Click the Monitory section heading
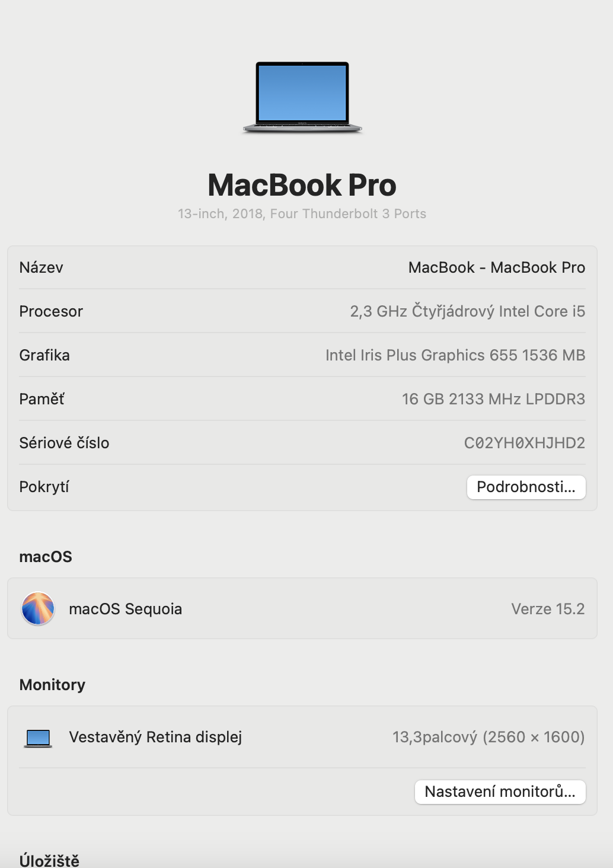Image resolution: width=613 pixels, height=868 pixels. [52, 685]
